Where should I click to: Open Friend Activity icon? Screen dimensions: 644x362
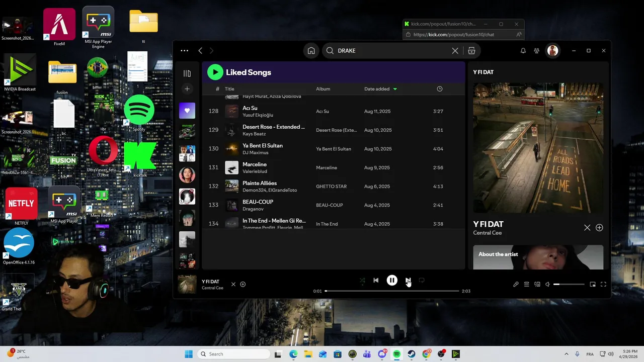pos(537,51)
